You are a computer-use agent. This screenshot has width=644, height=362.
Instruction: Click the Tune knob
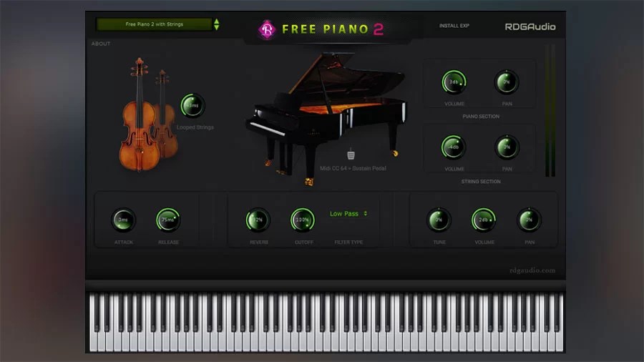[439, 220]
